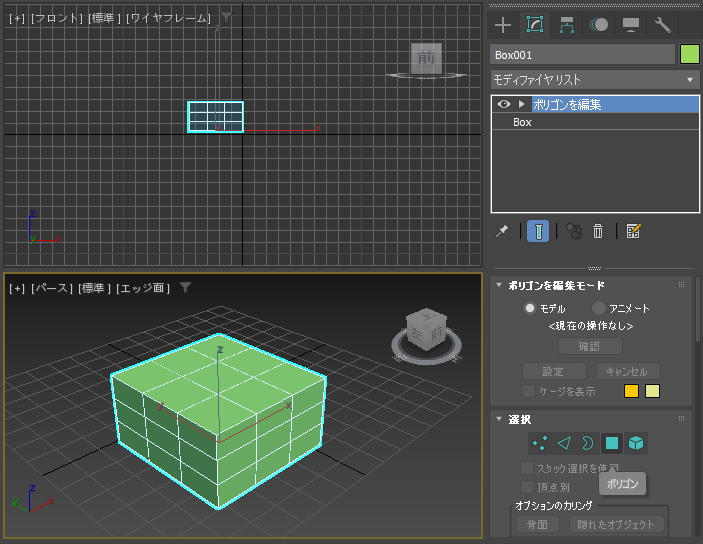Open the Display panel tab
The width and height of the screenshot is (703, 544).
[x=631, y=25]
